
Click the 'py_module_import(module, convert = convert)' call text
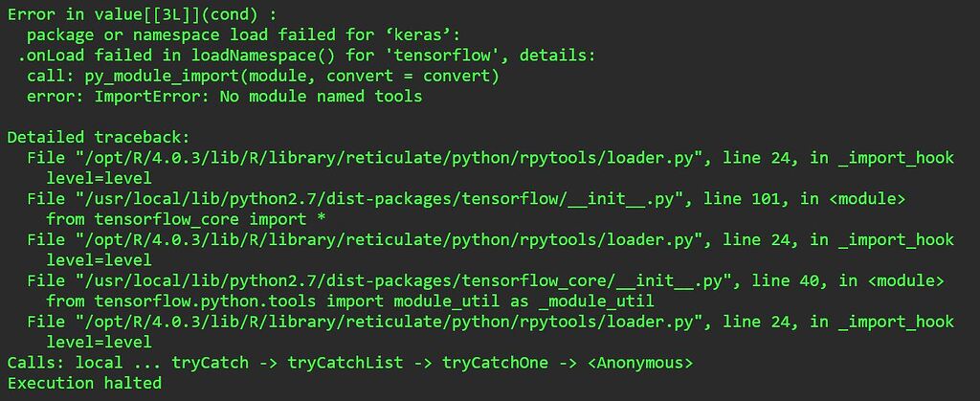[x=292, y=77]
